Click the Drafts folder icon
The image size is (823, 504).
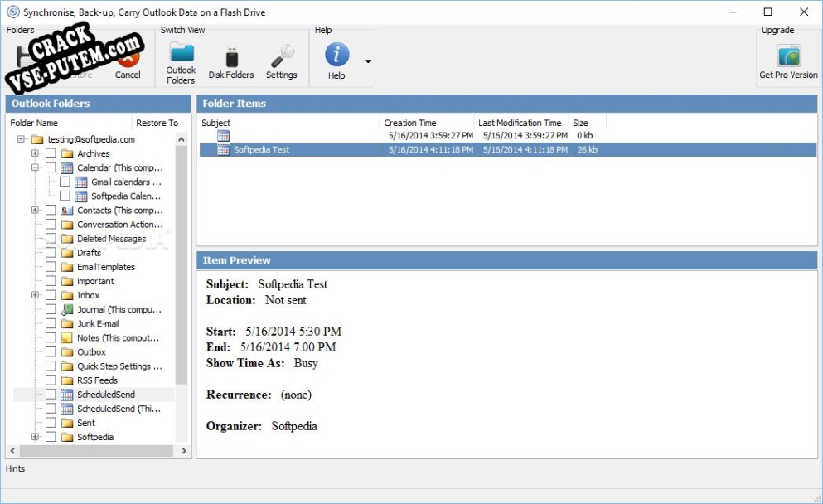67,253
